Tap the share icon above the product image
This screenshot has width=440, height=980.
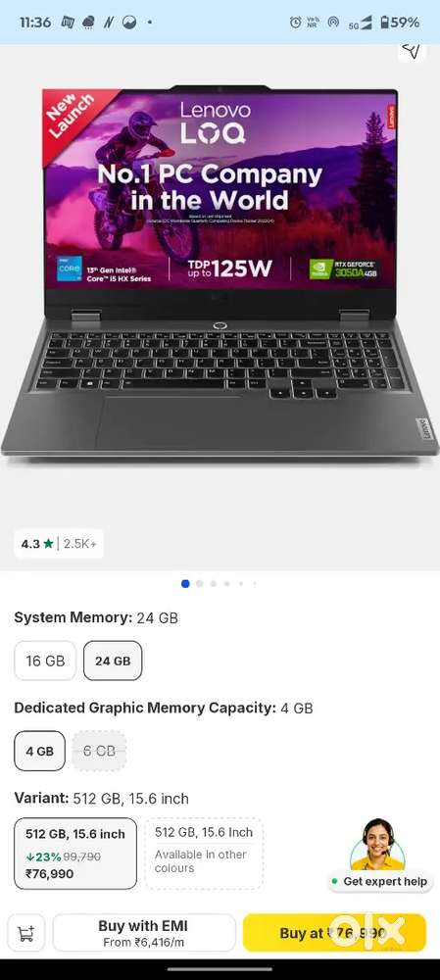coord(412,52)
